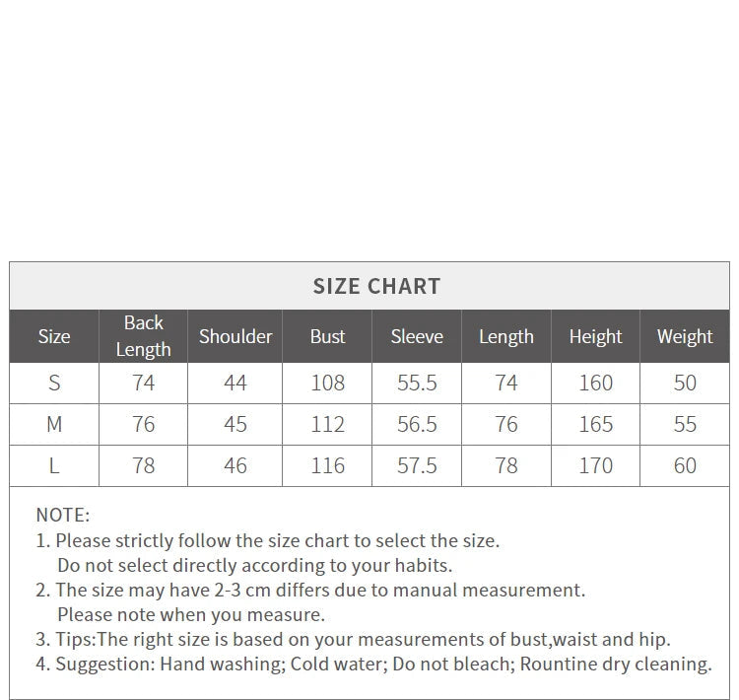Click the SIZE CHART title

tap(376, 286)
